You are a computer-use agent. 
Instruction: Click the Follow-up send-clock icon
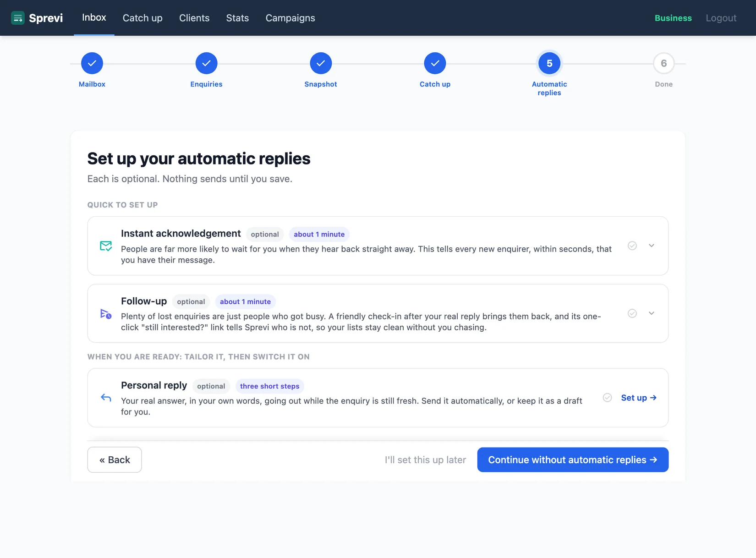tap(106, 314)
